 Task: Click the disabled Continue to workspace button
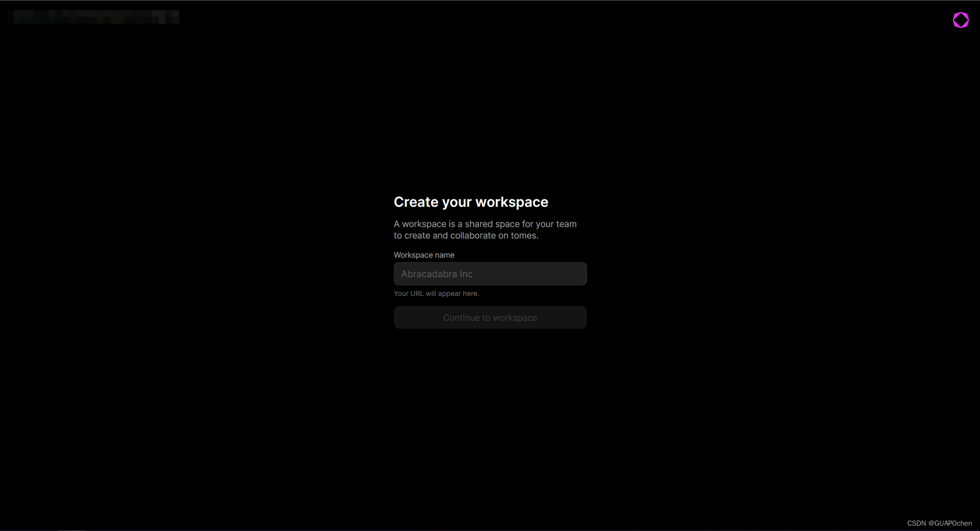tap(490, 317)
